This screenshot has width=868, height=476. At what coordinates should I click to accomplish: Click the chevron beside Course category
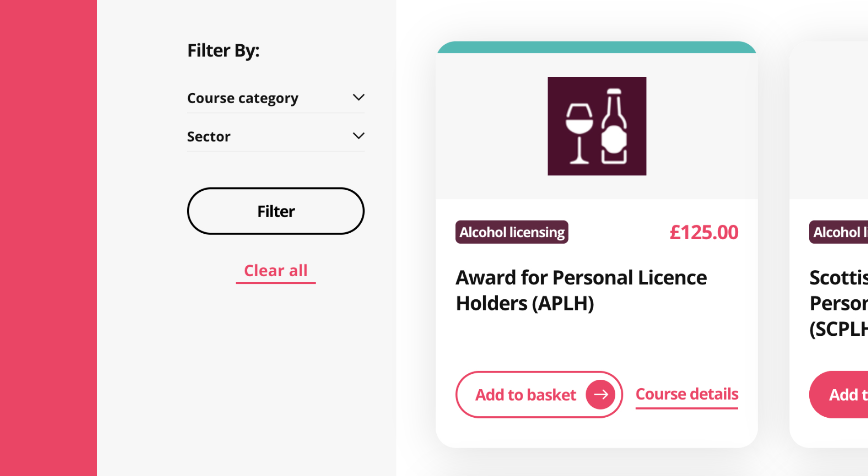click(x=359, y=97)
